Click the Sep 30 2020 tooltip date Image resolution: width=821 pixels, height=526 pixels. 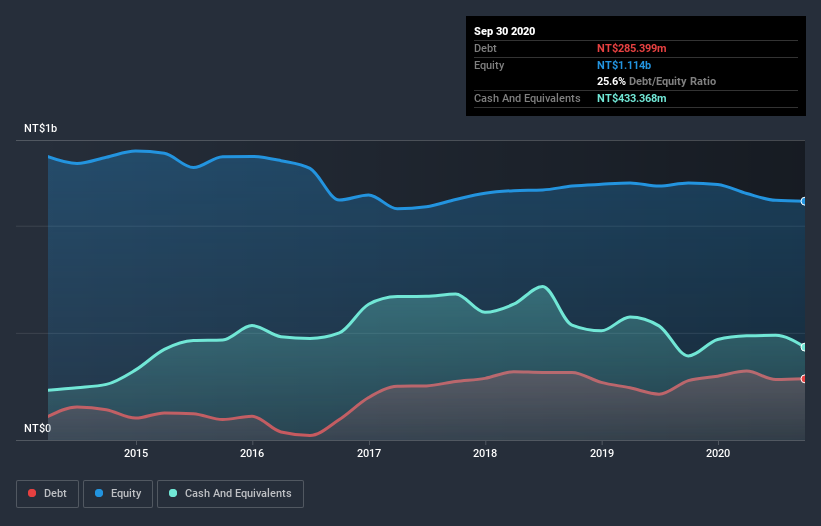point(505,31)
